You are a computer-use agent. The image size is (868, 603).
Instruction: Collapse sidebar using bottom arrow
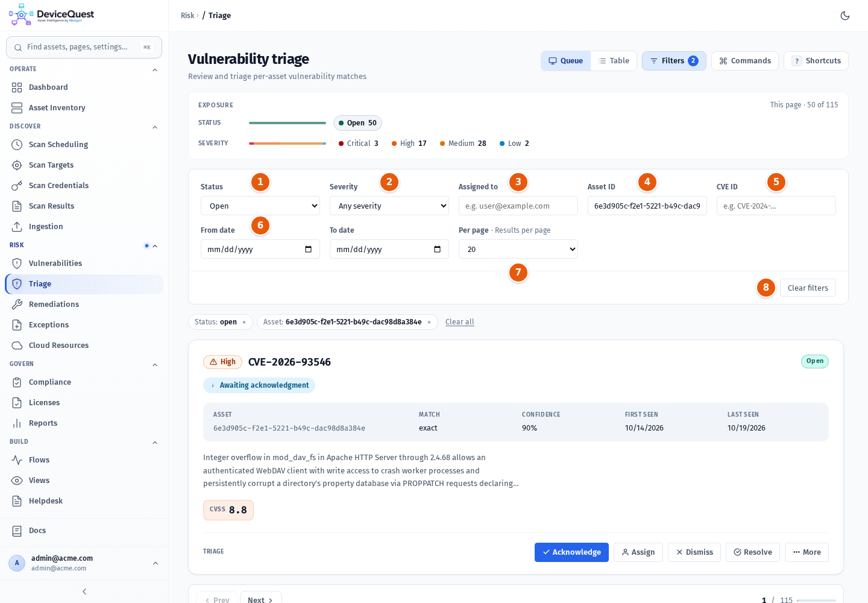click(x=84, y=592)
